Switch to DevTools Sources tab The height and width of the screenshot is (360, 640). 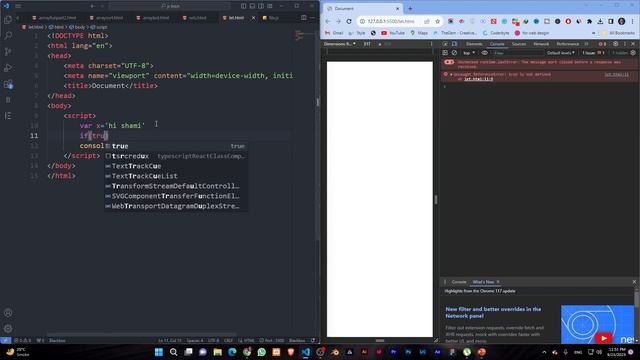pos(519,44)
